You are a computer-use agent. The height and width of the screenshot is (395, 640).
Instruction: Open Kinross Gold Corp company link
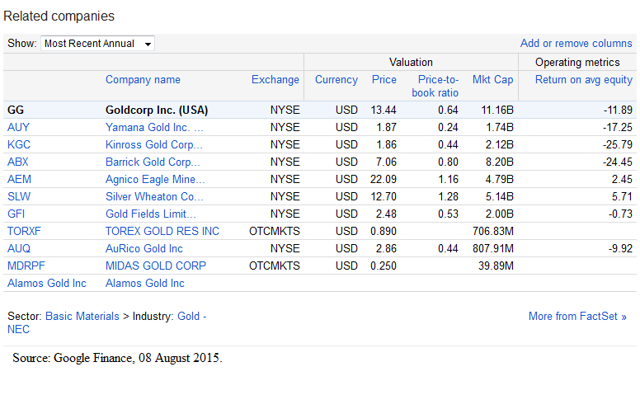154,145
